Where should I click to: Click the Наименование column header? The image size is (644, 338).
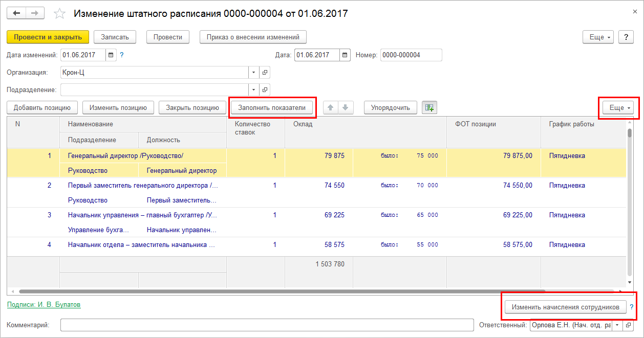143,124
